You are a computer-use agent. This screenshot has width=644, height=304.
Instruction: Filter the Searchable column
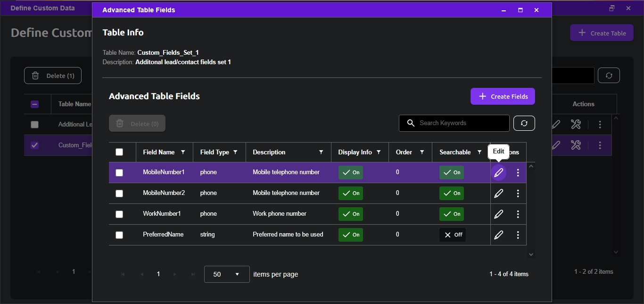coord(479,152)
